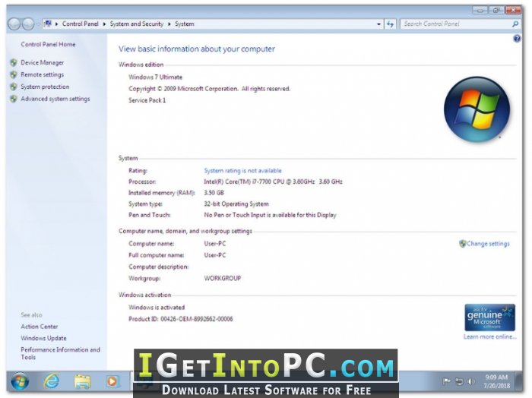Viewport: 532px width, 398px height.
Task: Launch Windows Media Player from taskbar
Action: (x=112, y=382)
